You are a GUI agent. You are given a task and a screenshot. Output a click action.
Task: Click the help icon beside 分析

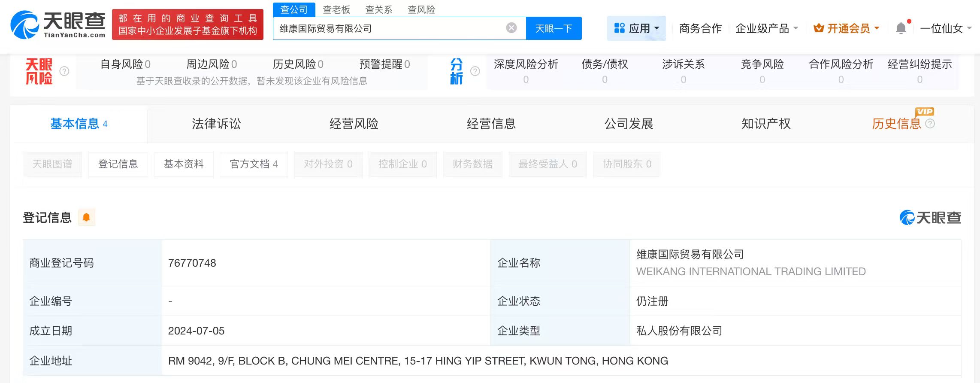[475, 71]
